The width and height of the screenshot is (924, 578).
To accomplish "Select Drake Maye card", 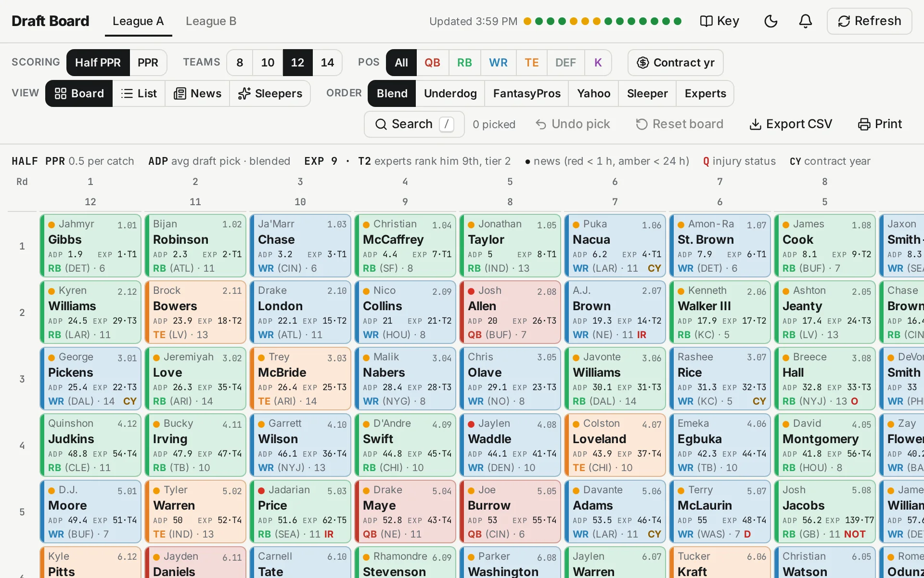I will click(x=405, y=512).
